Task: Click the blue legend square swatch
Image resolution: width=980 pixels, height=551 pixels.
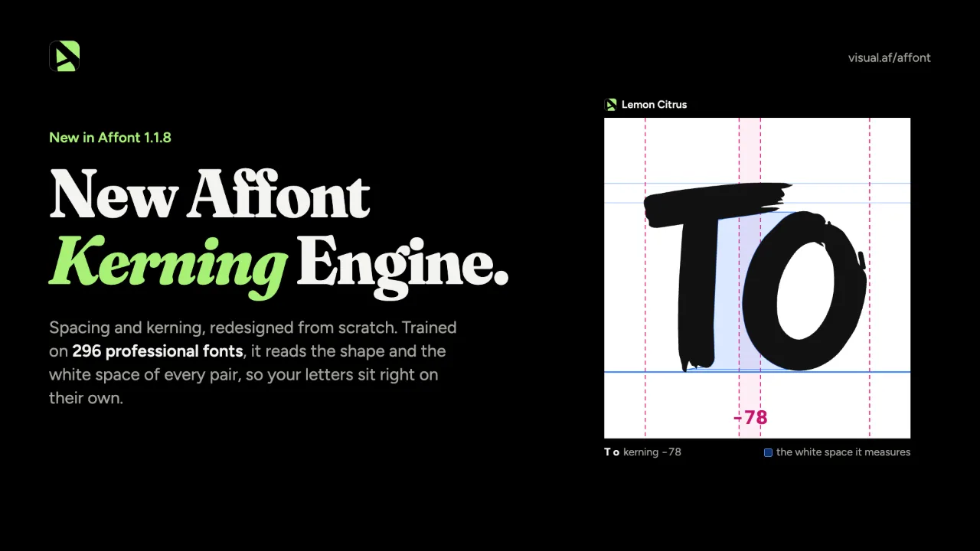Action: tap(768, 452)
